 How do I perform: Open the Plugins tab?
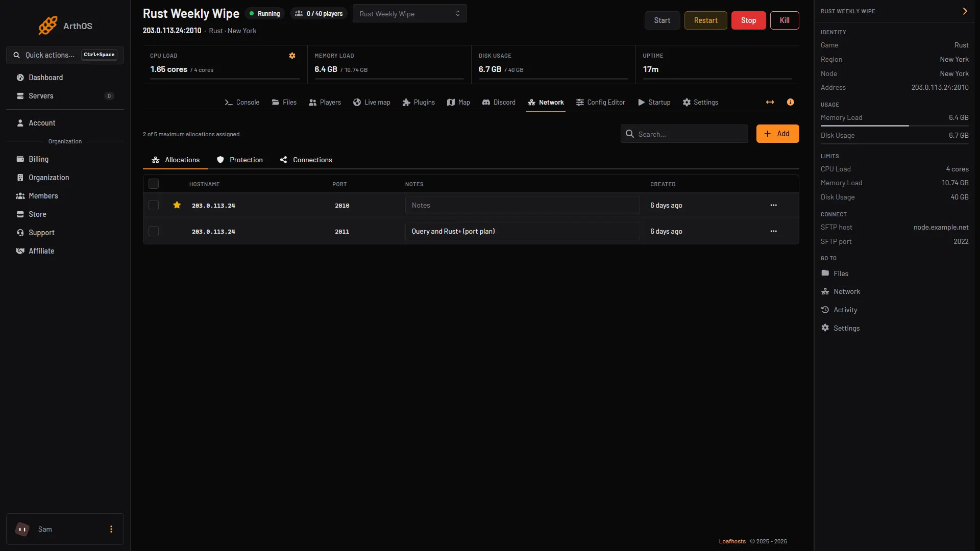coord(419,102)
